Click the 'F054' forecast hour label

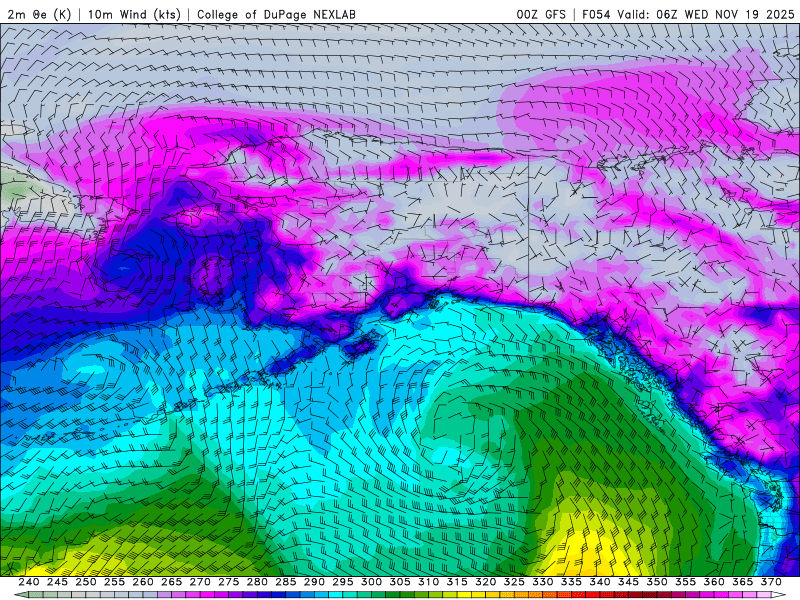pyautogui.click(x=596, y=14)
